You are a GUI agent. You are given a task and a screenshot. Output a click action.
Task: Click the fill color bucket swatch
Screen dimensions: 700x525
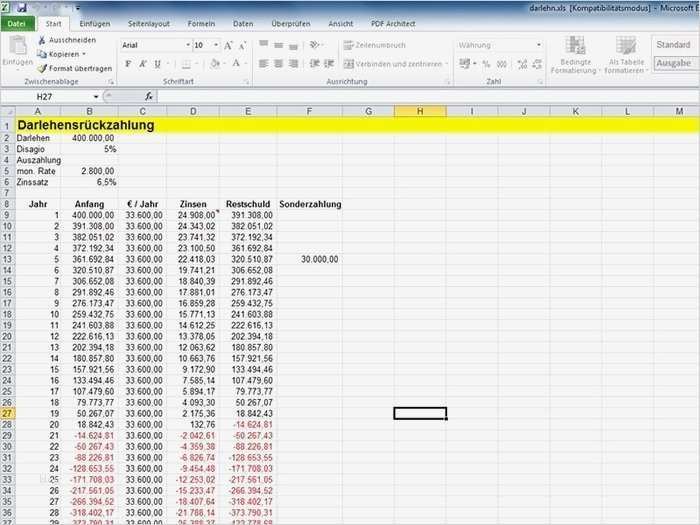coord(215,64)
